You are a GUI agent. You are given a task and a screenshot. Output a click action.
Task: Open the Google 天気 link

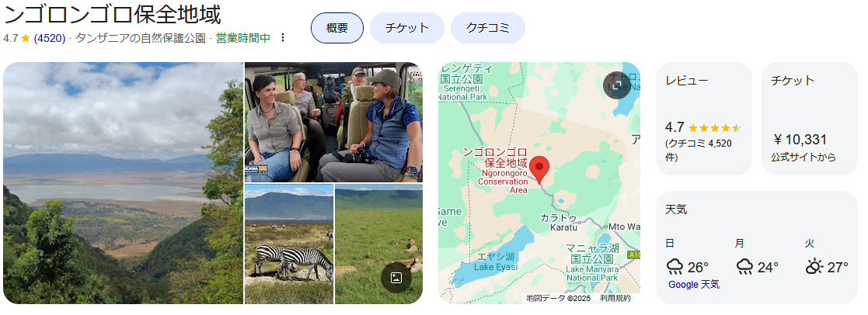coord(694,285)
